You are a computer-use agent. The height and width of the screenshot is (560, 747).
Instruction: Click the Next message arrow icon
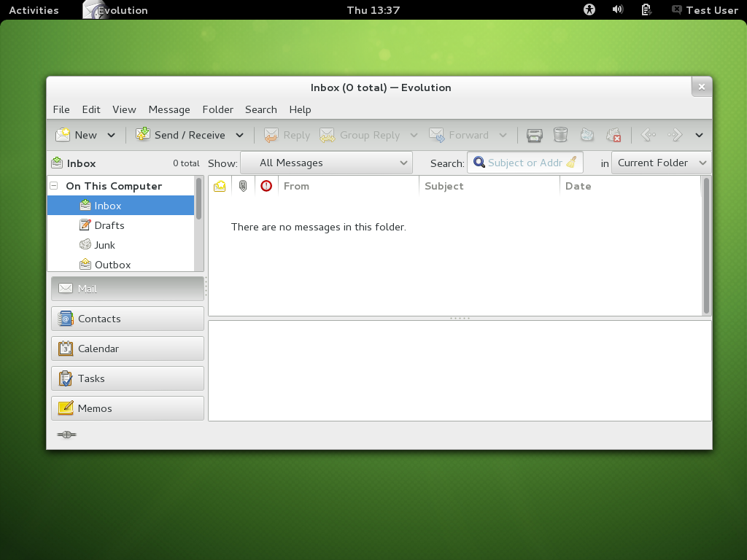675,135
